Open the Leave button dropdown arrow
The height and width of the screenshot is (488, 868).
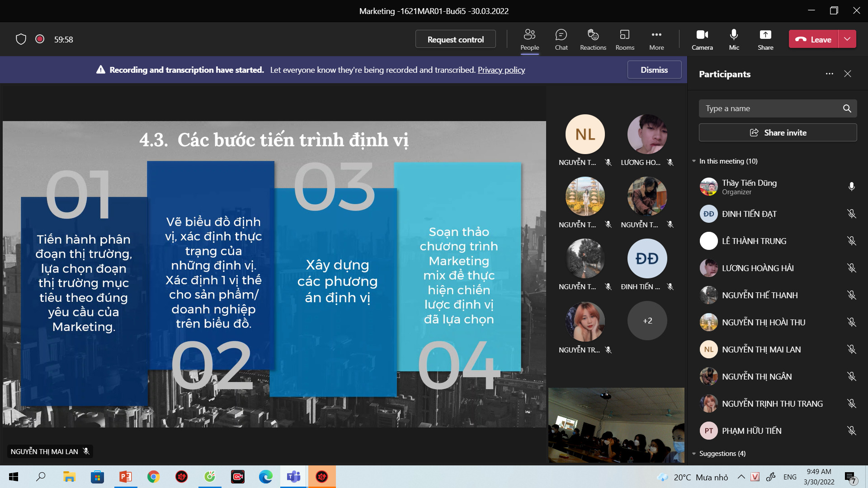tap(847, 39)
